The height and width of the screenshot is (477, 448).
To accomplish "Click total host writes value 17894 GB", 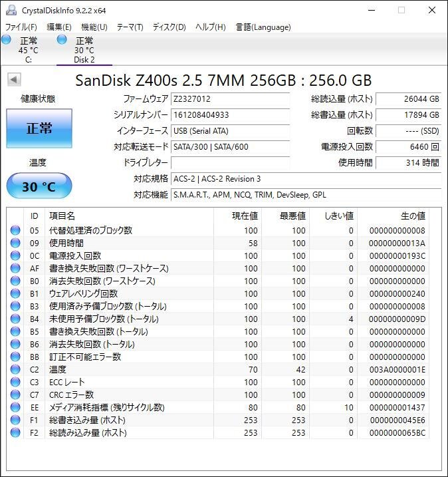I will tap(409, 115).
